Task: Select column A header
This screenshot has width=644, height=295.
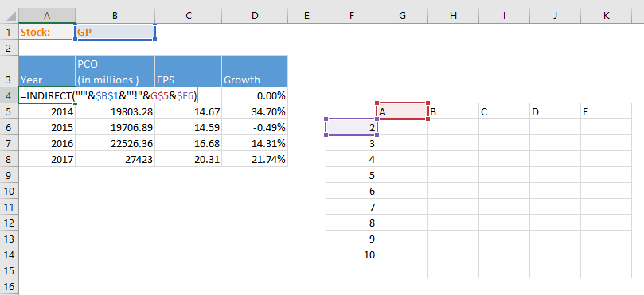Action: click(x=47, y=16)
